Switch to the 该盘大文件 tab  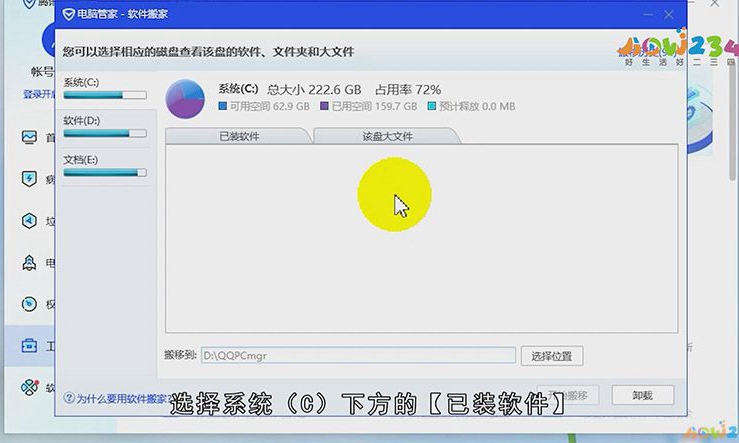click(387, 136)
